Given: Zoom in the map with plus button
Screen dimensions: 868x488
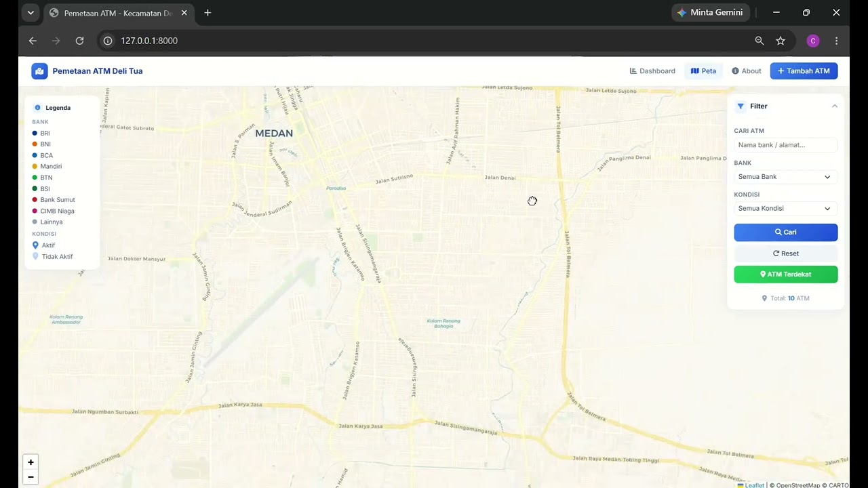Looking at the screenshot, I should pyautogui.click(x=31, y=462).
